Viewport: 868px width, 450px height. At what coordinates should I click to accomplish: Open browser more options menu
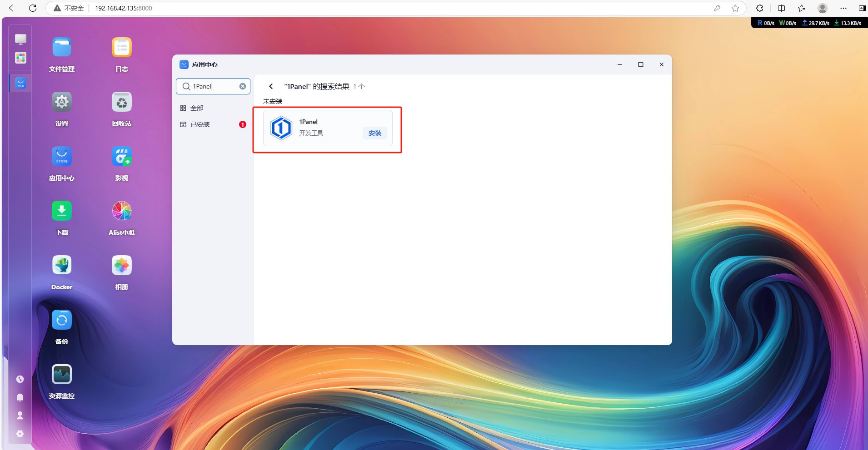(x=843, y=8)
